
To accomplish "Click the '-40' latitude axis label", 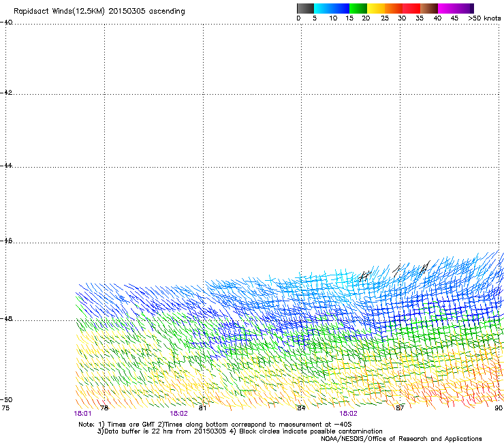I will [x=6, y=22].
